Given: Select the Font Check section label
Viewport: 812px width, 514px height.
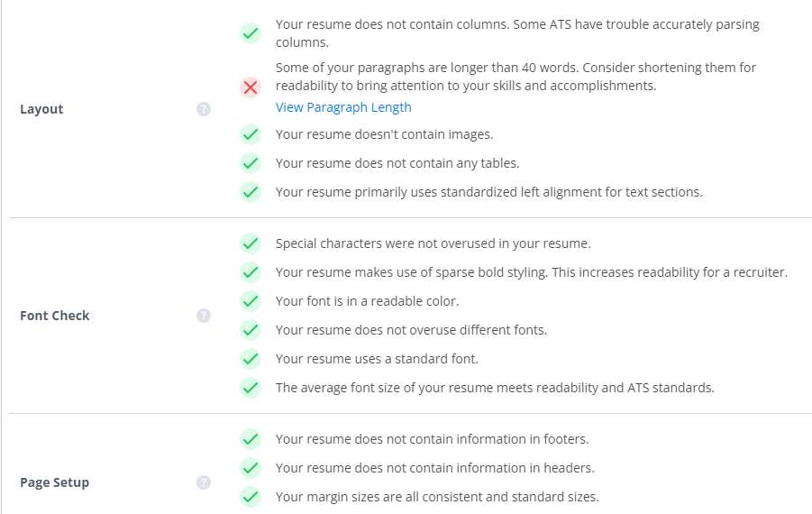Looking at the screenshot, I should pyautogui.click(x=55, y=316).
